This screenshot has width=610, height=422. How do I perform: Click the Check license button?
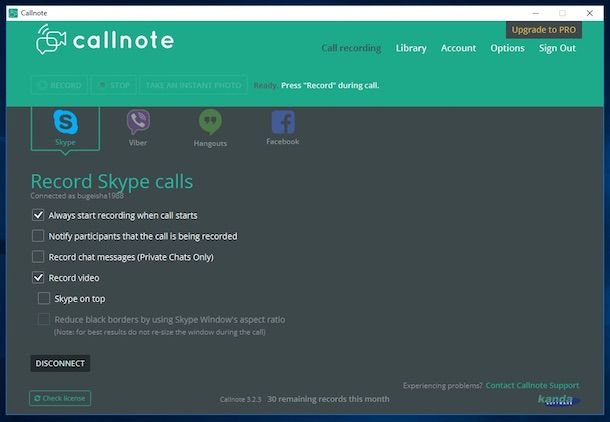[60, 398]
